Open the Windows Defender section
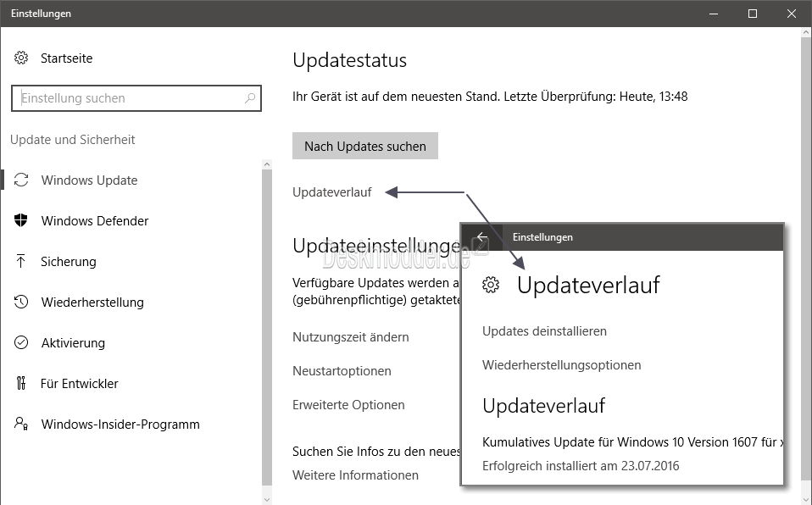Image resolution: width=812 pixels, height=505 pixels. 95,220
